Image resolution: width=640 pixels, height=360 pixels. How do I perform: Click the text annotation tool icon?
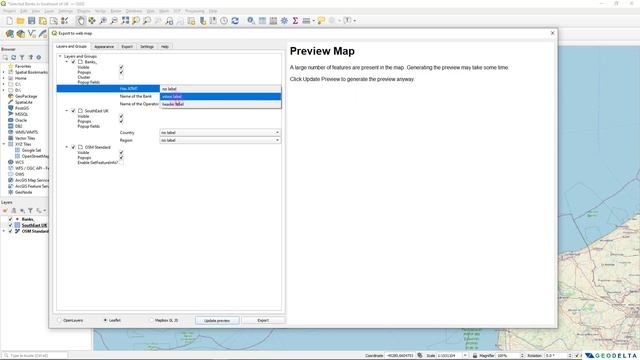347,21
